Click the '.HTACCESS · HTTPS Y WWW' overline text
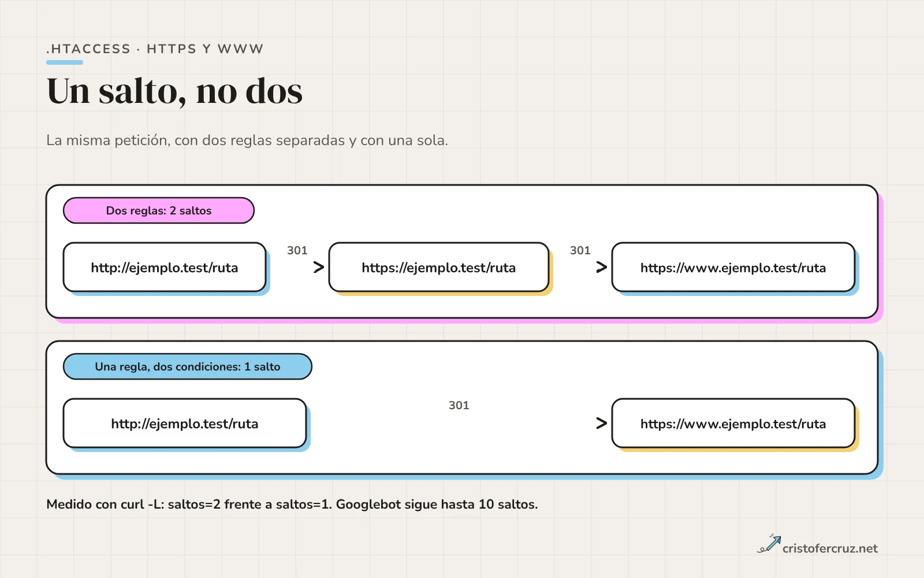Viewport: 924px width, 578px height. click(x=155, y=49)
